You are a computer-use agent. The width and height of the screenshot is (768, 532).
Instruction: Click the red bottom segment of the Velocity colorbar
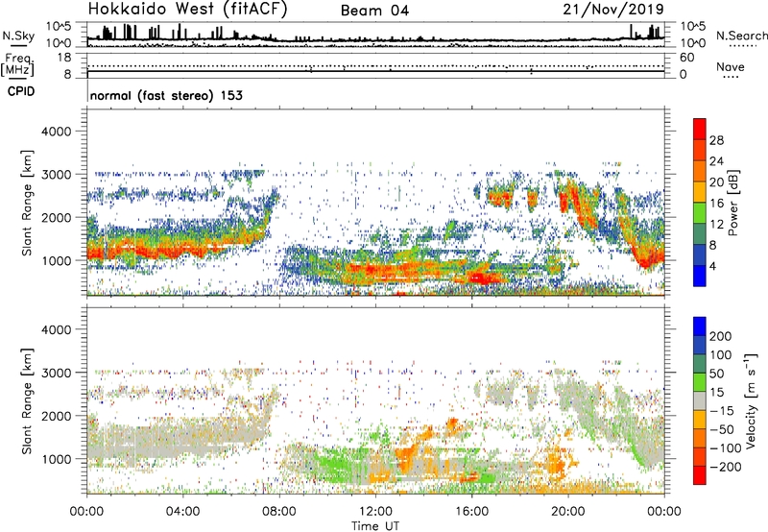[x=700, y=475]
